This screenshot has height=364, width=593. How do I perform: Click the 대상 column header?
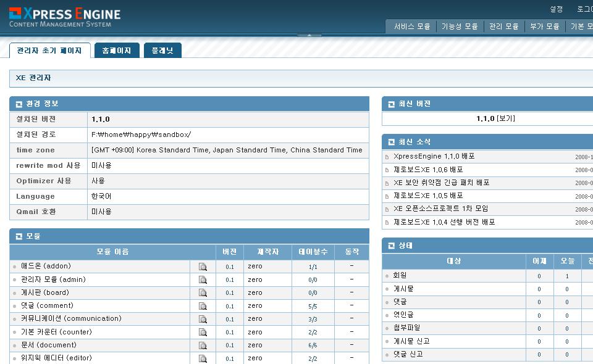pos(454,261)
